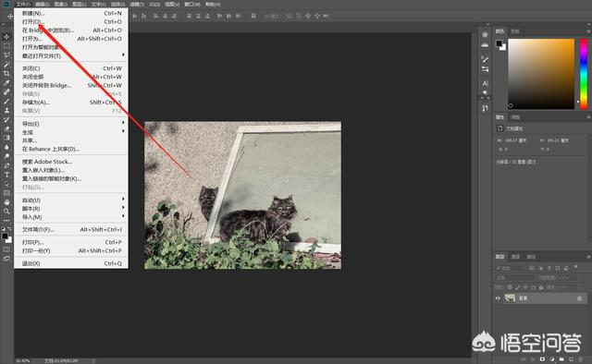The width and height of the screenshot is (592, 364).
Task: Open the layer filter type dropdown
Action: 511,268
